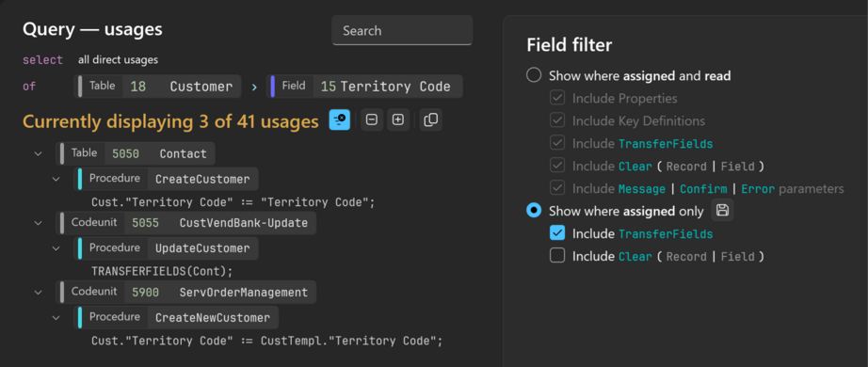Open the UpdateCustomer procedure entry

point(166,248)
